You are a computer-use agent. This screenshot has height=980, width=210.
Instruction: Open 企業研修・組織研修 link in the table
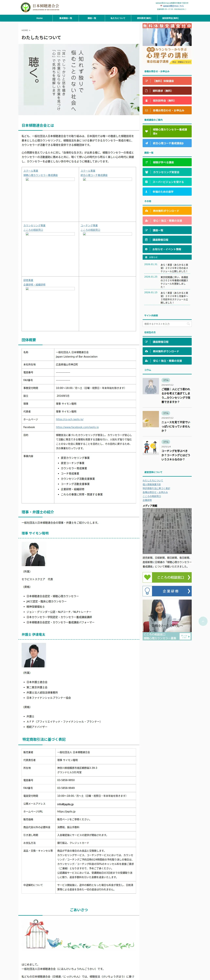(x=34, y=285)
